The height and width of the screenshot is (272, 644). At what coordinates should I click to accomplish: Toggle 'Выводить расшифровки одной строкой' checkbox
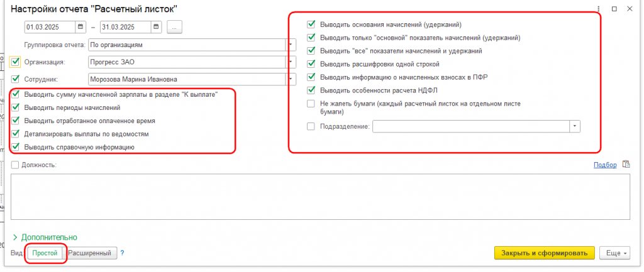click(311, 64)
